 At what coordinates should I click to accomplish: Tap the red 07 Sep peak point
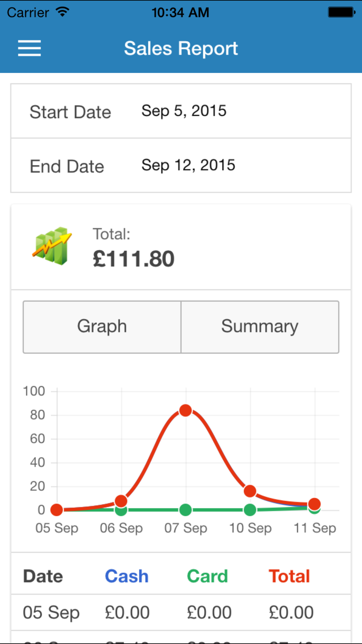click(x=186, y=410)
